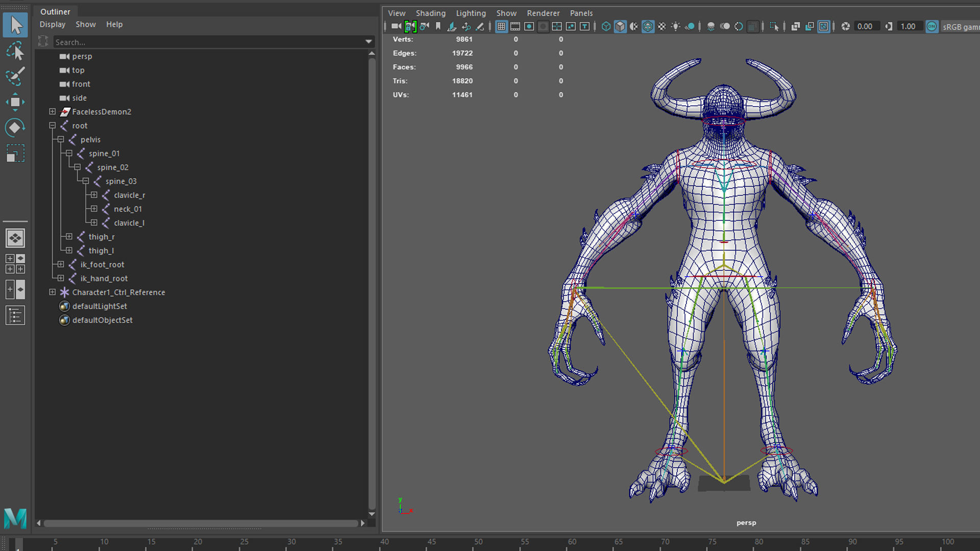Image resolution: width=980 pixels, height=551 pixels.
Task: Click the Image Plane icon
Action: 452,27
